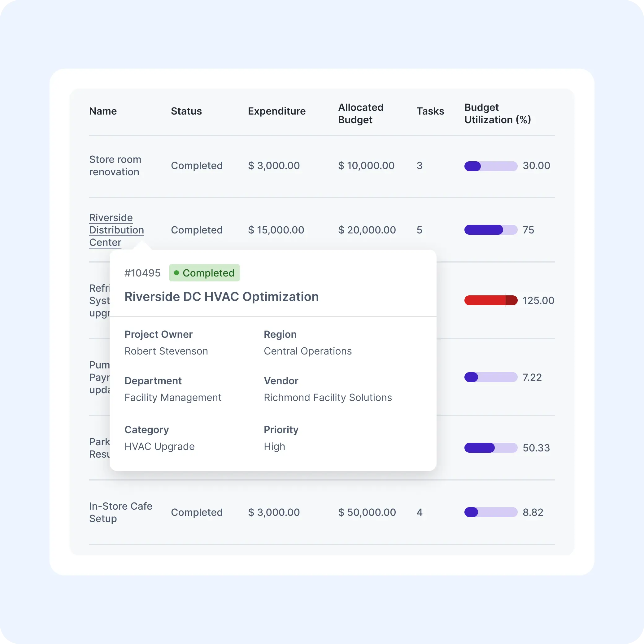This screenshot has width=644, height=644.
Task: Open the Riverside Distribution Center project link
Action: (116, 230)
